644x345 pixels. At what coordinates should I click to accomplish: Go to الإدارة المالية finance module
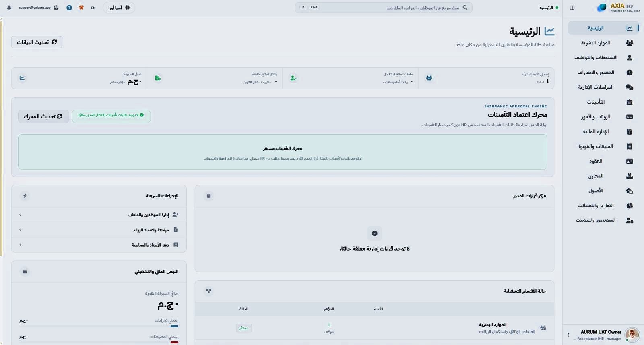603,131
